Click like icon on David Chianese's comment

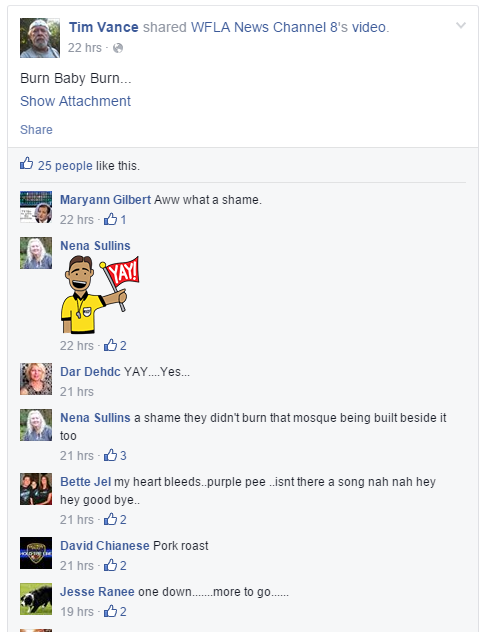click(110, 565)
